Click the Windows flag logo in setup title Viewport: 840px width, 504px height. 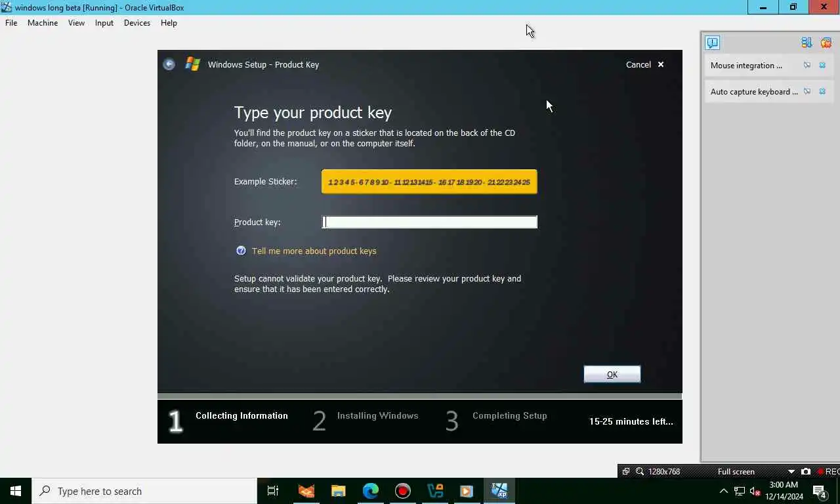coord(192,64)
